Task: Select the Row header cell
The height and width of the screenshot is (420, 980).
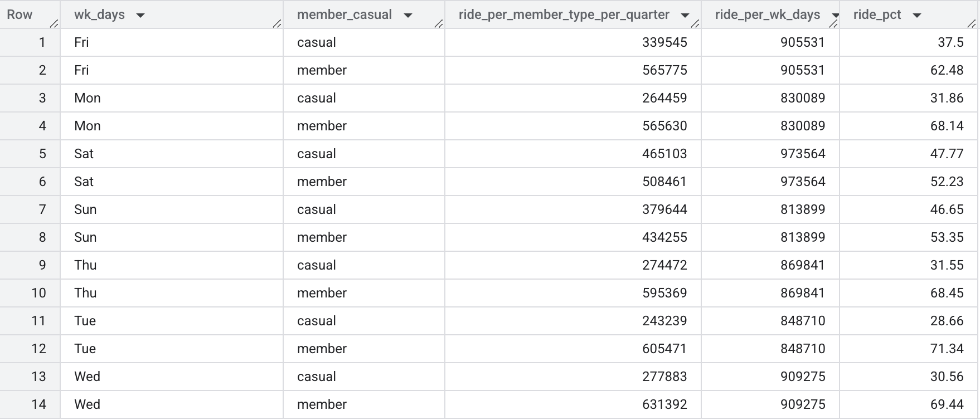Action: [x=30, y=14]
